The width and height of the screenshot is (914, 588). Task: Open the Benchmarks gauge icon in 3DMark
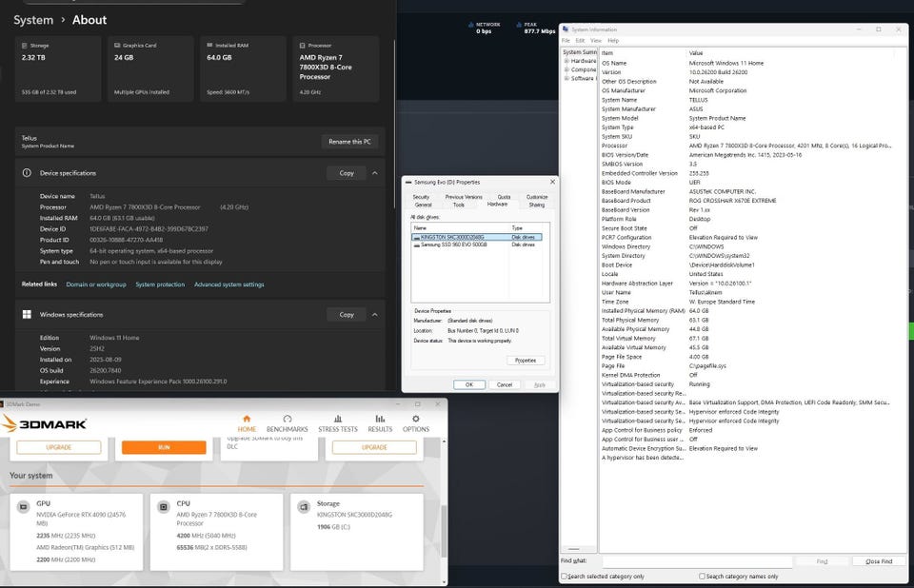287,419
